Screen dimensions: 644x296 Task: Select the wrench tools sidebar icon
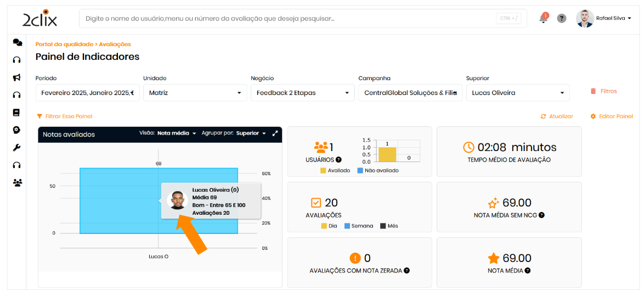pyautogui.click(x=17, y=147)
